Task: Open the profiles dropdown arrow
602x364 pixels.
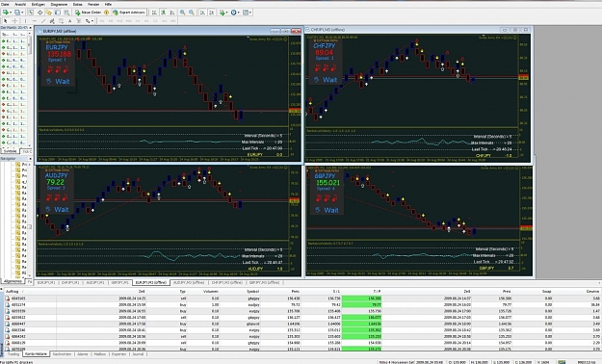Action: point(23,13)
